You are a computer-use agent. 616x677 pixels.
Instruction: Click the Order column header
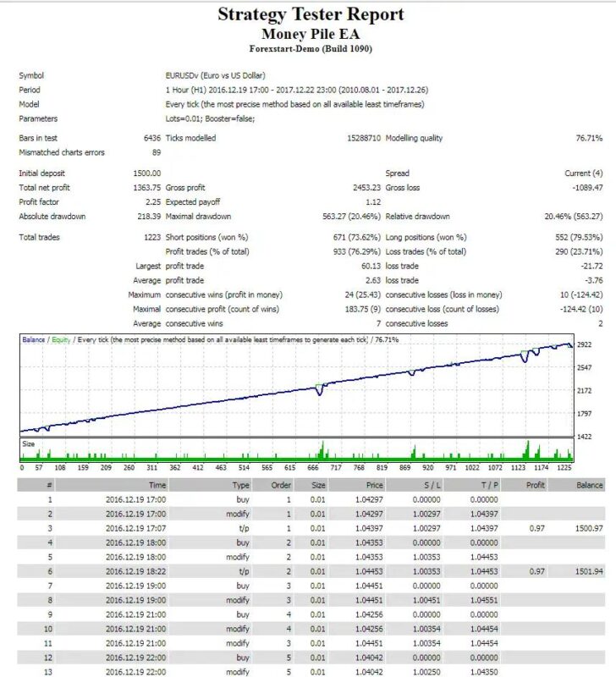280,485
